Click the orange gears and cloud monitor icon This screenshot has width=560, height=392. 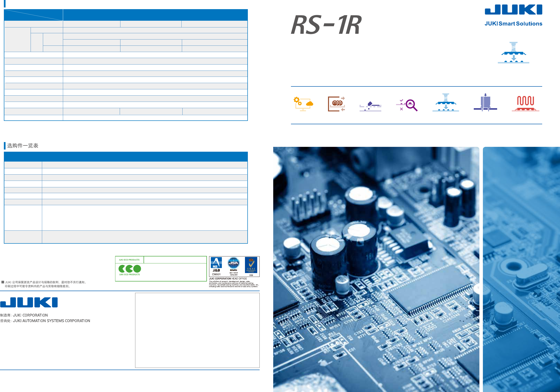pos(303,104)
